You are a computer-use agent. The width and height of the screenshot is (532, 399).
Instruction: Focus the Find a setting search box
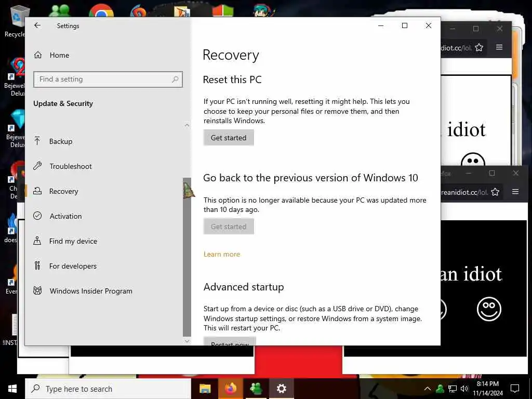coord(108,79)
